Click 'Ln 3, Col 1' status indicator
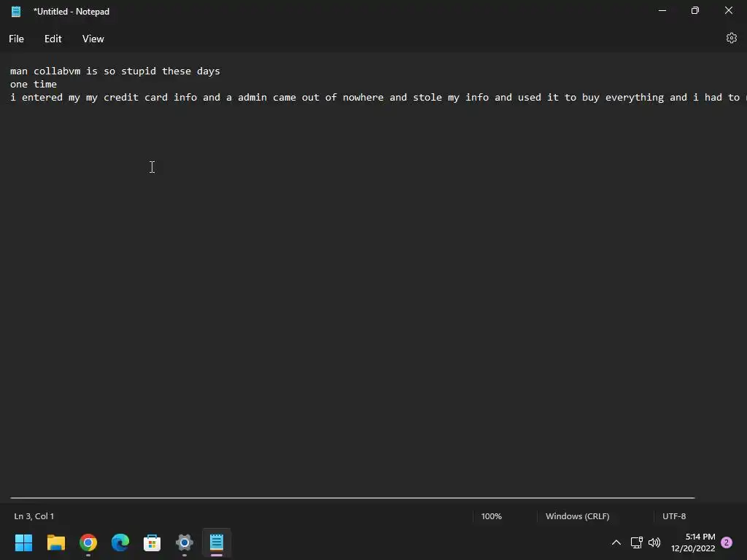Image resolution: width=747 pixels, height=560 pixels. coord(34,516)
